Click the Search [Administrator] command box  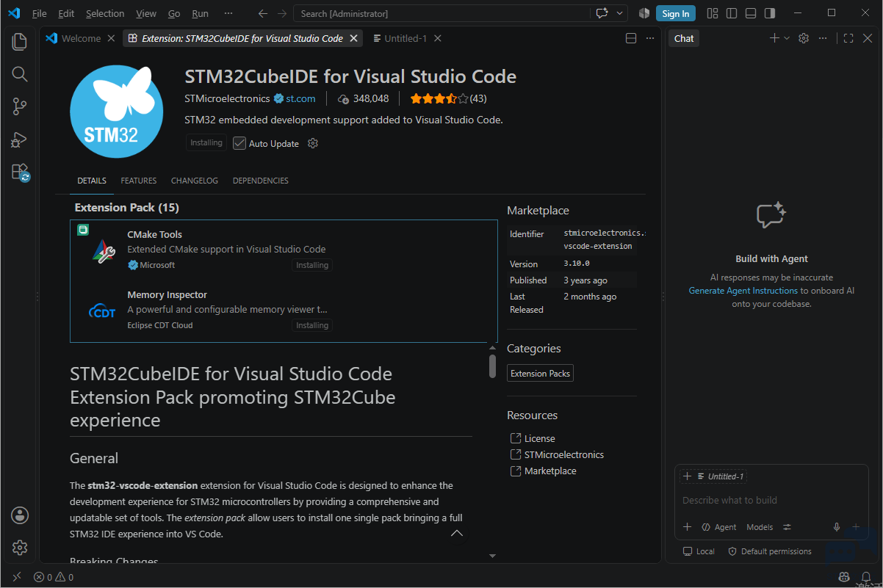(441, 13)
